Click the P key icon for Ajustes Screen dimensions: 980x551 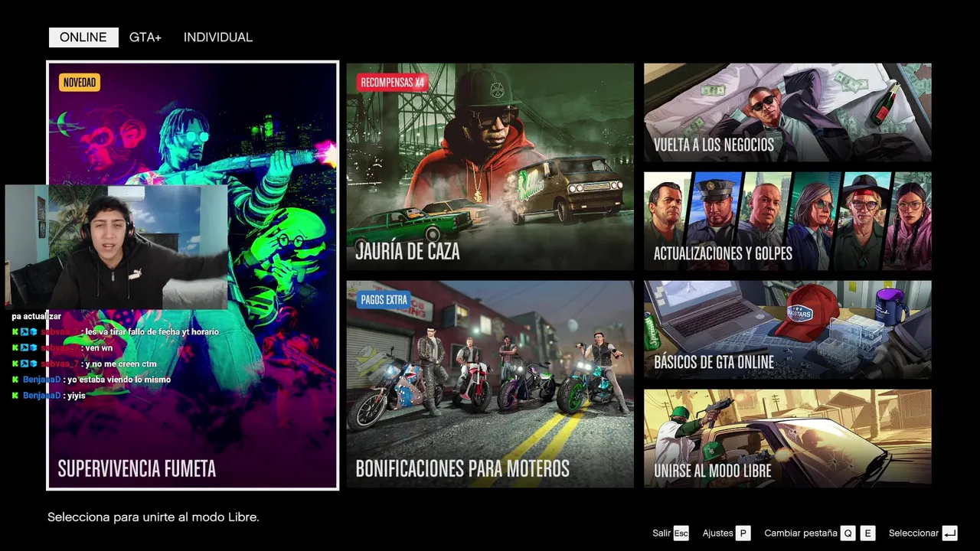743,533
